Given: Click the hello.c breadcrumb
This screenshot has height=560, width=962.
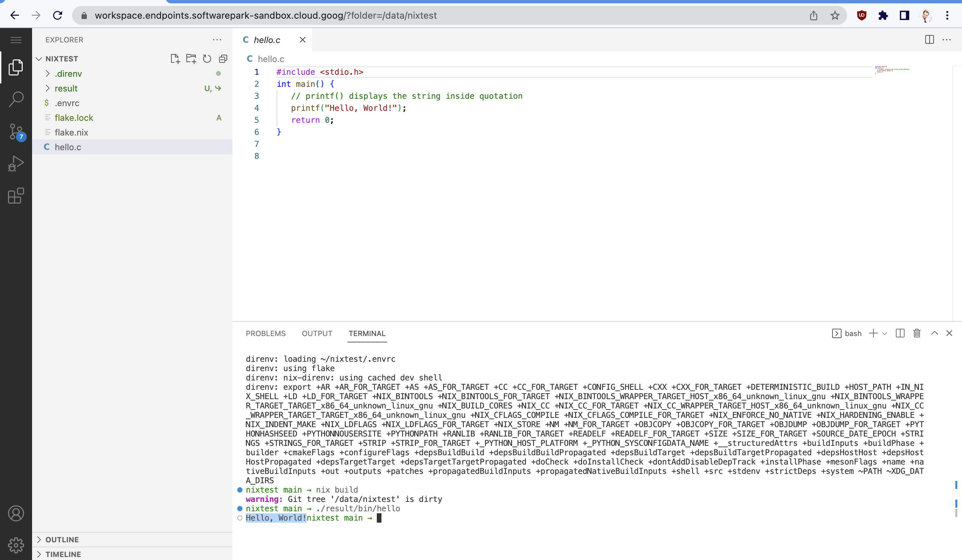Looking at the screenshot, I should [271, 59].
